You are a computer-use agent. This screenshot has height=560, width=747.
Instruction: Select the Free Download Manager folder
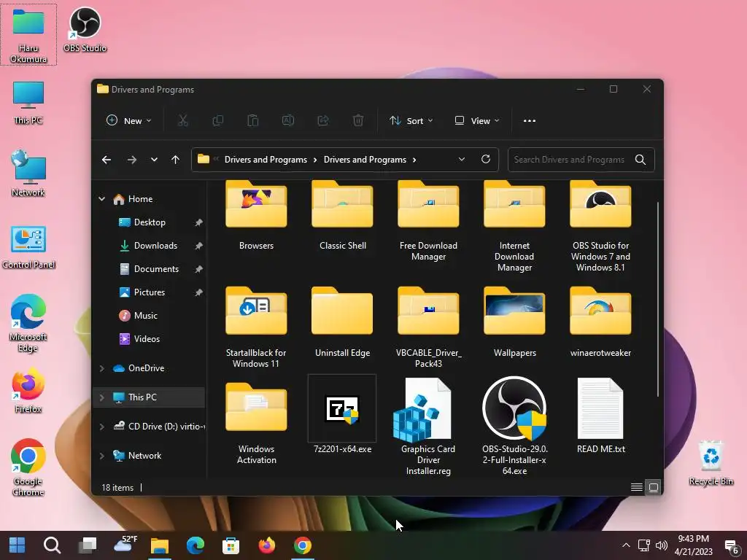[428, 222]
